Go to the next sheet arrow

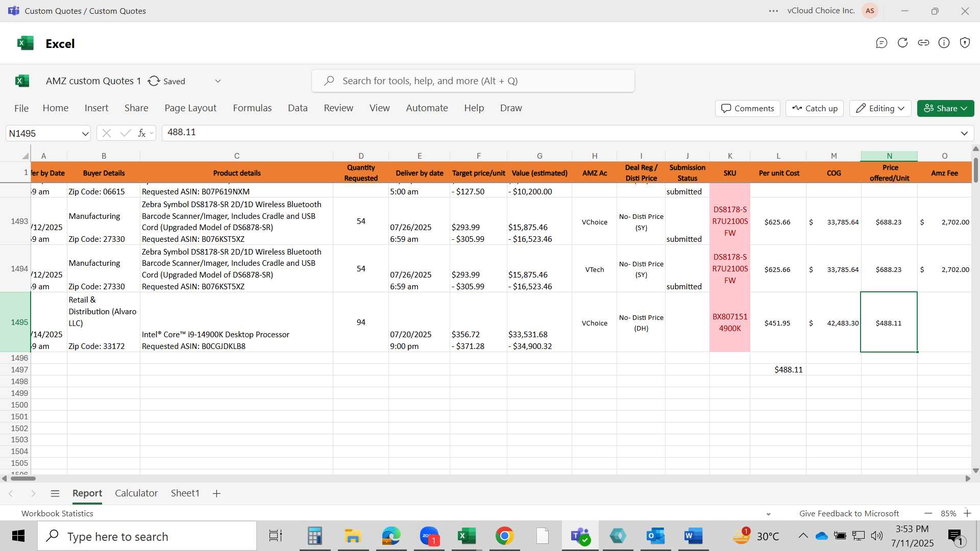(x=33, y=493)
